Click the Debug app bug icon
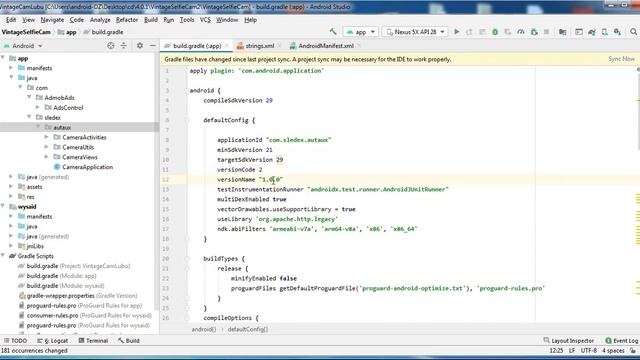Image resolution: width=640 pixels, height=360 pixels. (495, 32)
